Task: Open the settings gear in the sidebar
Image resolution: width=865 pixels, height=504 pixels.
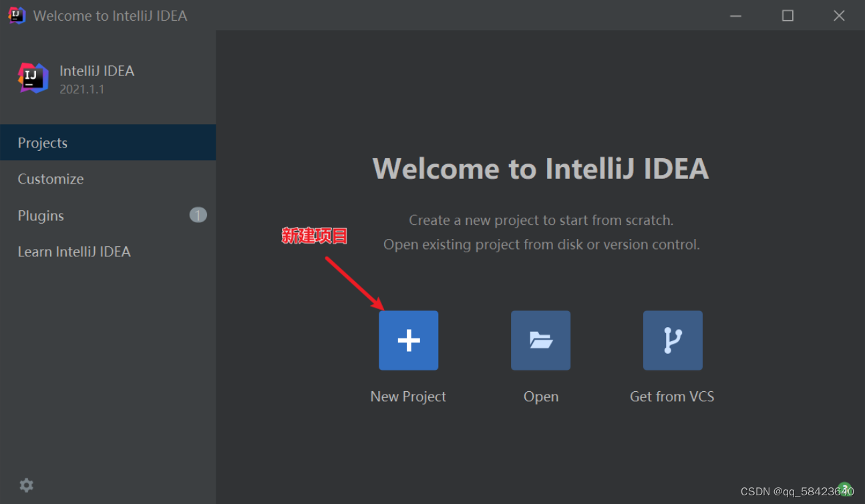Action: [x=26, y=485]
